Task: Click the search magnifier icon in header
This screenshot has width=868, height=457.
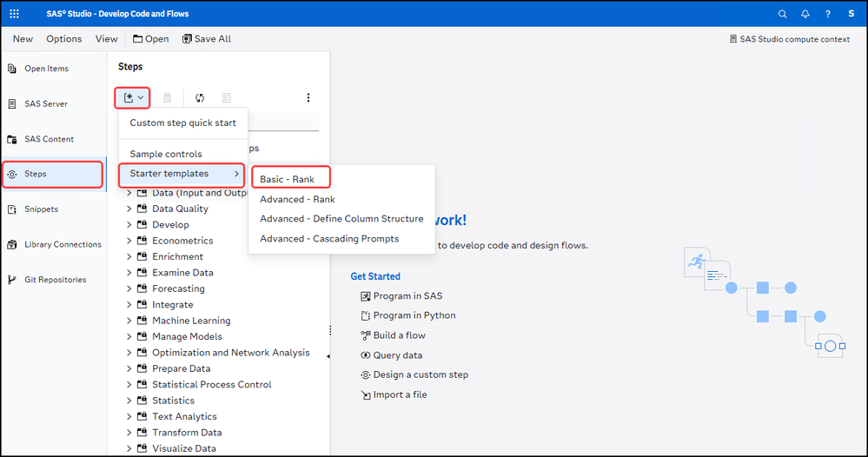Action: coord(782,14)
